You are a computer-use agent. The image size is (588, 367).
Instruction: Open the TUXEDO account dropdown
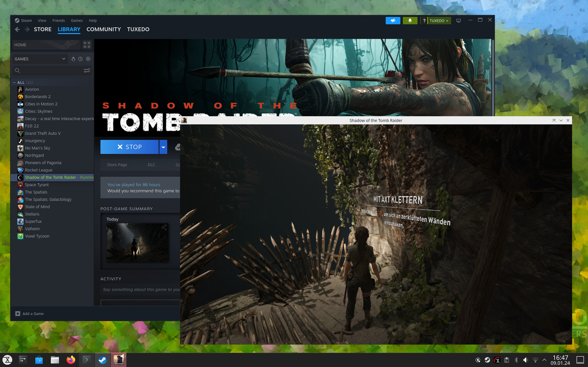437,21
